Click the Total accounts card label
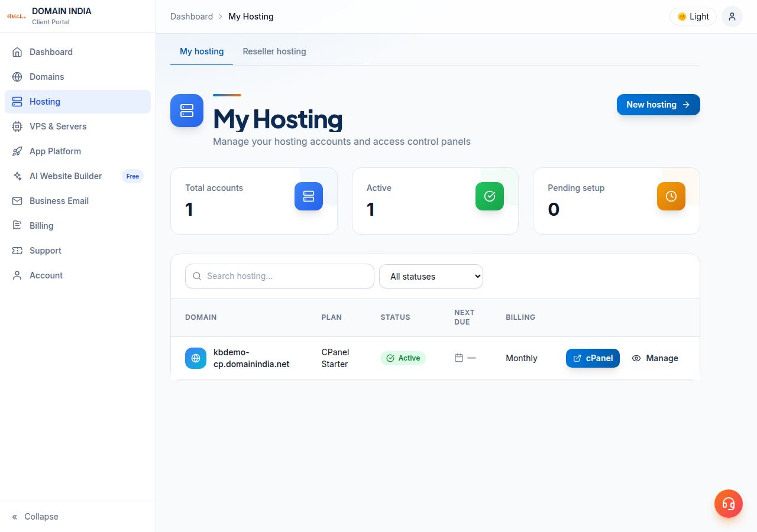This screenshot has width=757, height=532. pyautogui.click(x=214, y=188)
